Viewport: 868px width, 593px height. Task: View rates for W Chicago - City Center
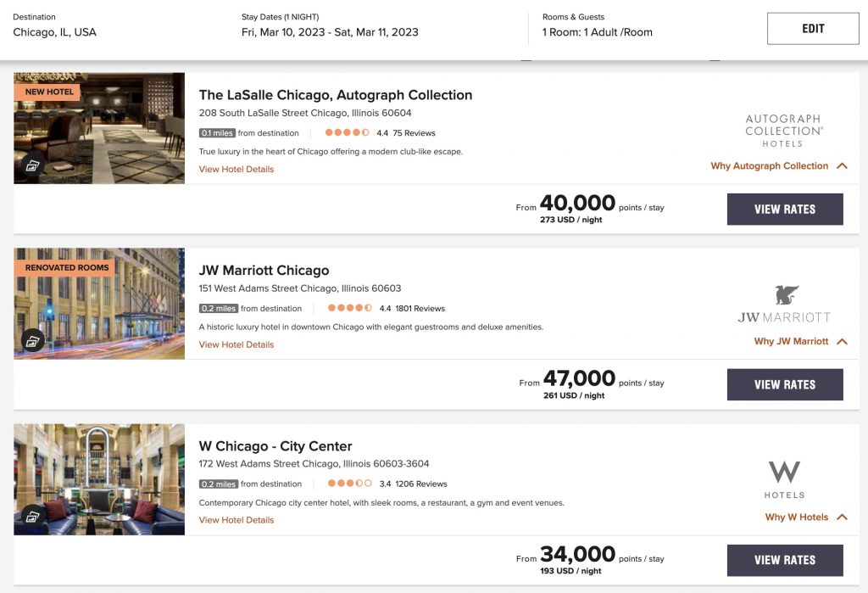[x=784, y=560]
